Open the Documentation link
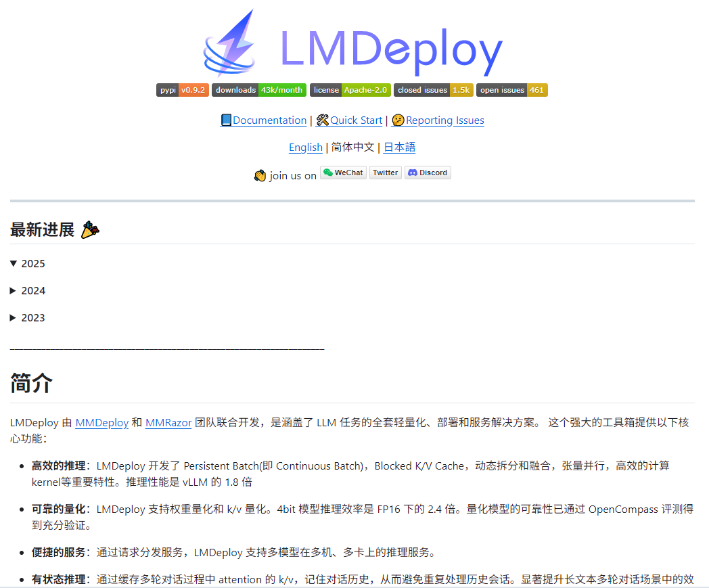Viewport: 709px width, 588px height. 264,120
